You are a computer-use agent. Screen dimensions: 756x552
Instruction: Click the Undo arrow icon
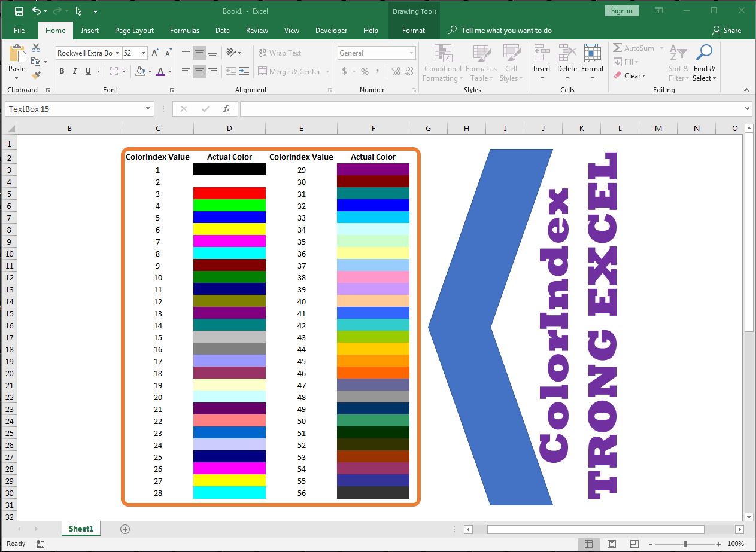point(37,11)
